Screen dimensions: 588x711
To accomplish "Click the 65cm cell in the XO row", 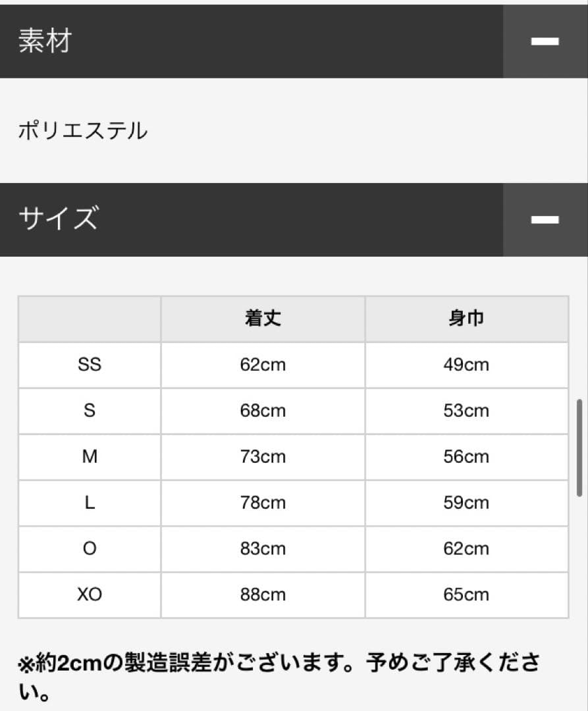I will point(466,594).
